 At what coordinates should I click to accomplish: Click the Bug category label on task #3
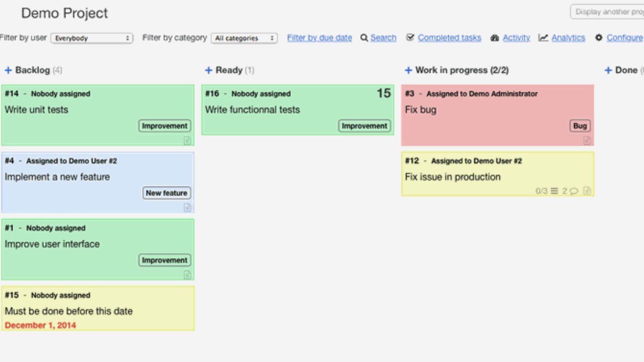[580, 126]
